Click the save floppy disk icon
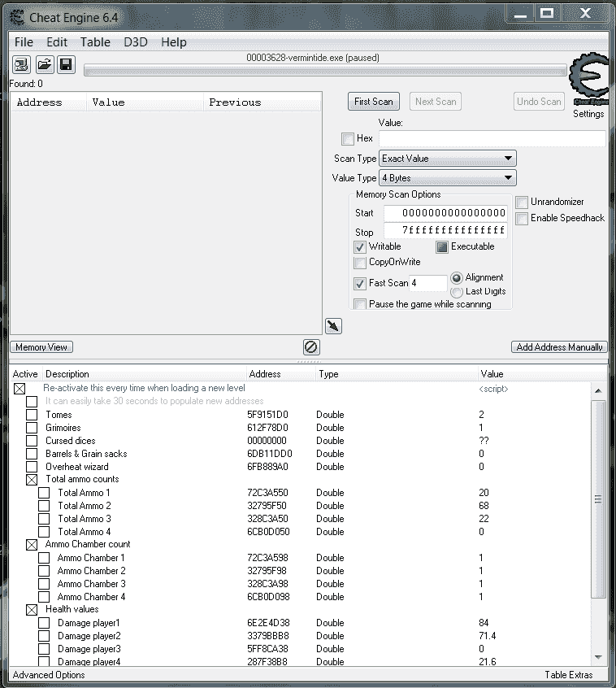 click(x=66, y=65)
